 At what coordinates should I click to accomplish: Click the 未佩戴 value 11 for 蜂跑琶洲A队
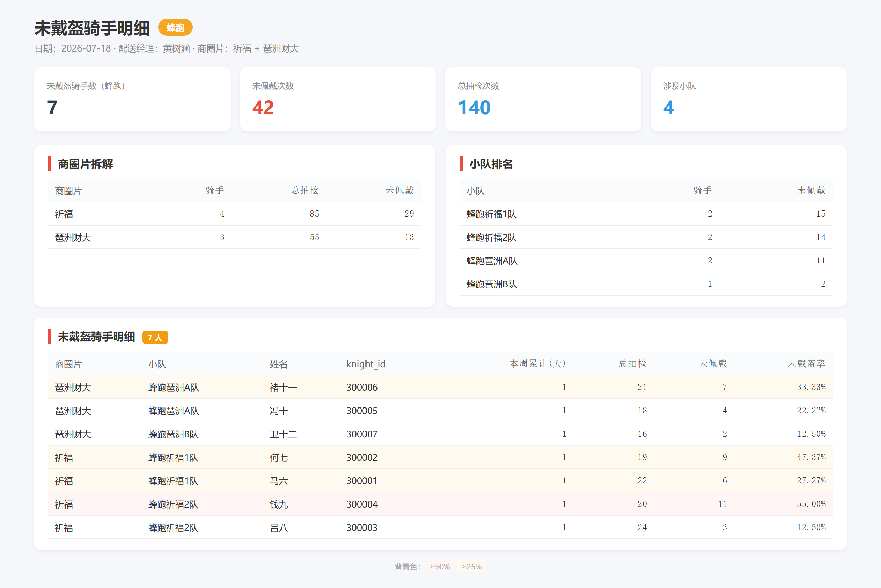[x=821, y=261]
